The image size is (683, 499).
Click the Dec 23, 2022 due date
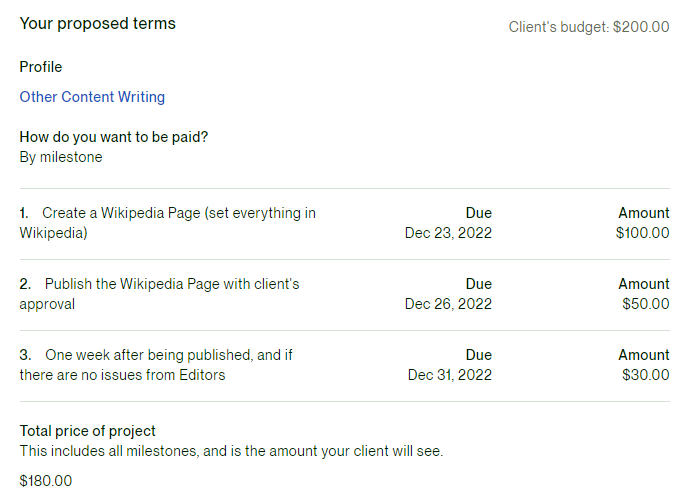click(x=448, y=233)
